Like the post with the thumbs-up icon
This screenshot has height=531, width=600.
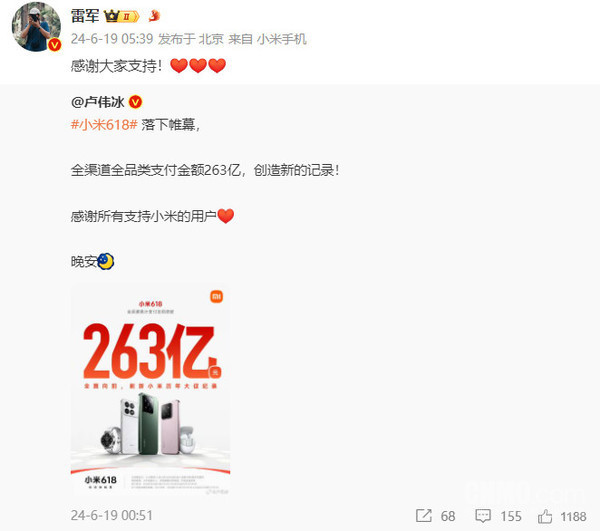click(x=545, y=516)
